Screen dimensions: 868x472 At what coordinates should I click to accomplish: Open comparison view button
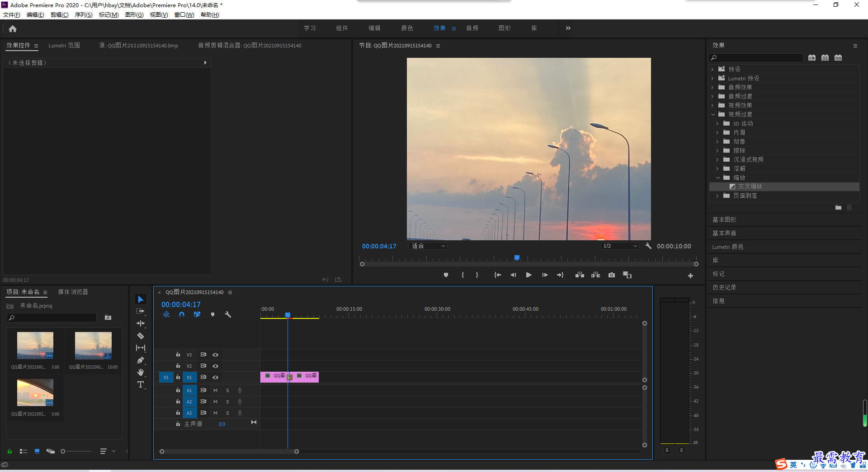627,275
